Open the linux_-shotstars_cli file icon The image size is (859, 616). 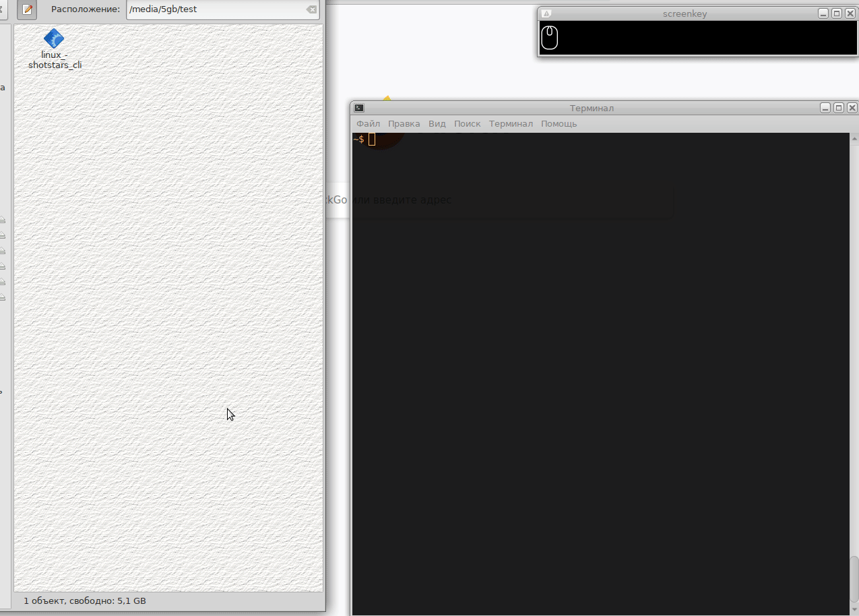[53, 38]
